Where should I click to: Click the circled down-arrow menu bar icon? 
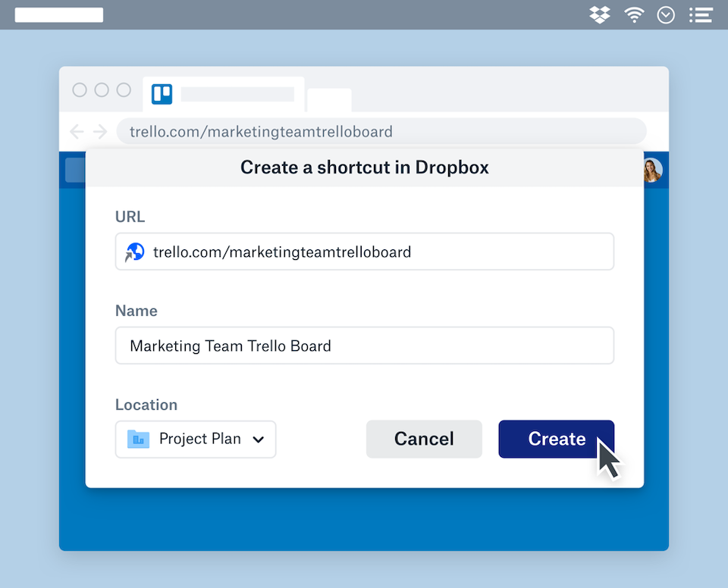[x=666, y=15]
